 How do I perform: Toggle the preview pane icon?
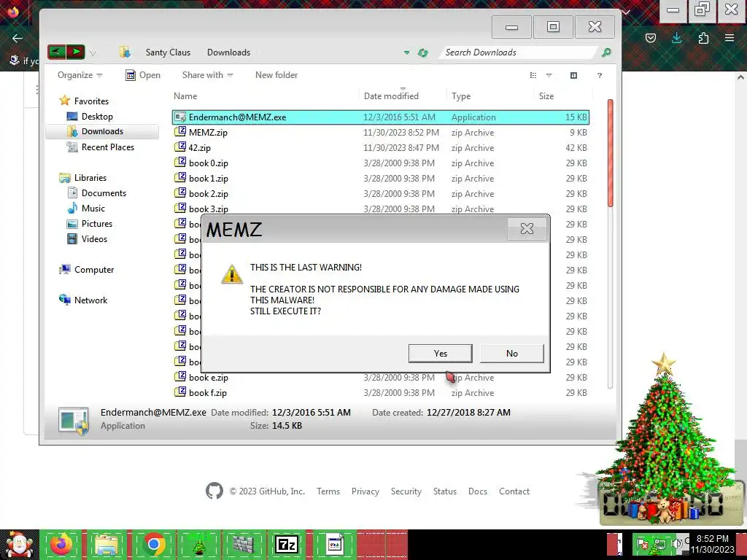click(x=573, y=75)
